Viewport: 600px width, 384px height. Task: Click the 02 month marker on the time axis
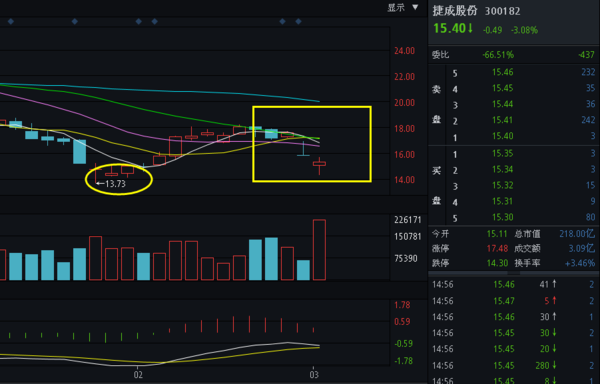(139, 374)
